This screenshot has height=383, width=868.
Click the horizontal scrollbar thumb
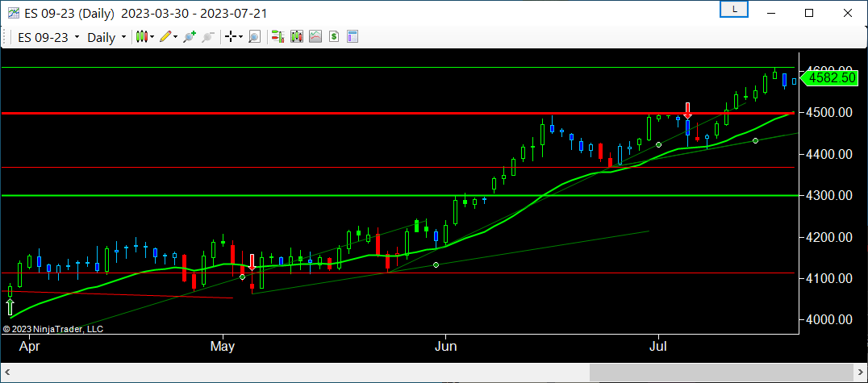coord(722,373)
